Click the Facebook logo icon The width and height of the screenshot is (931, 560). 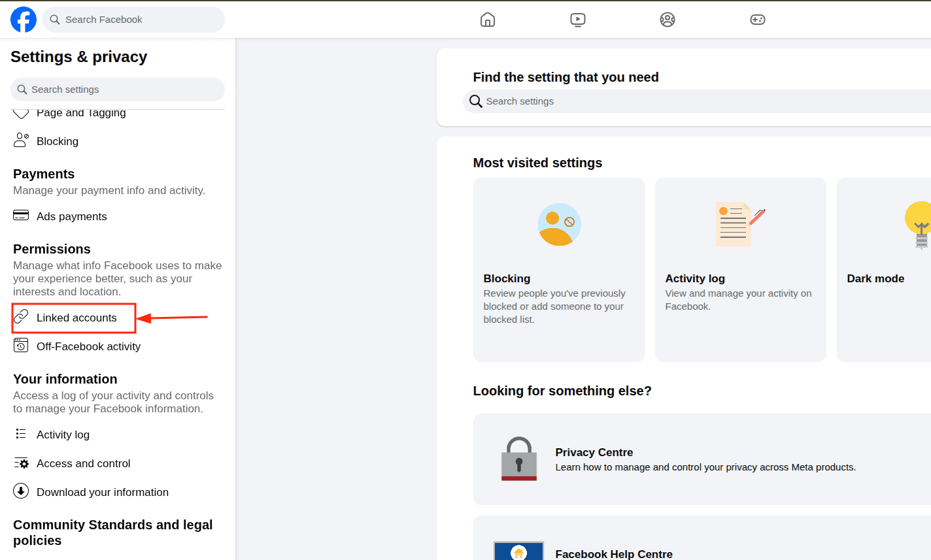coord(24,20)
